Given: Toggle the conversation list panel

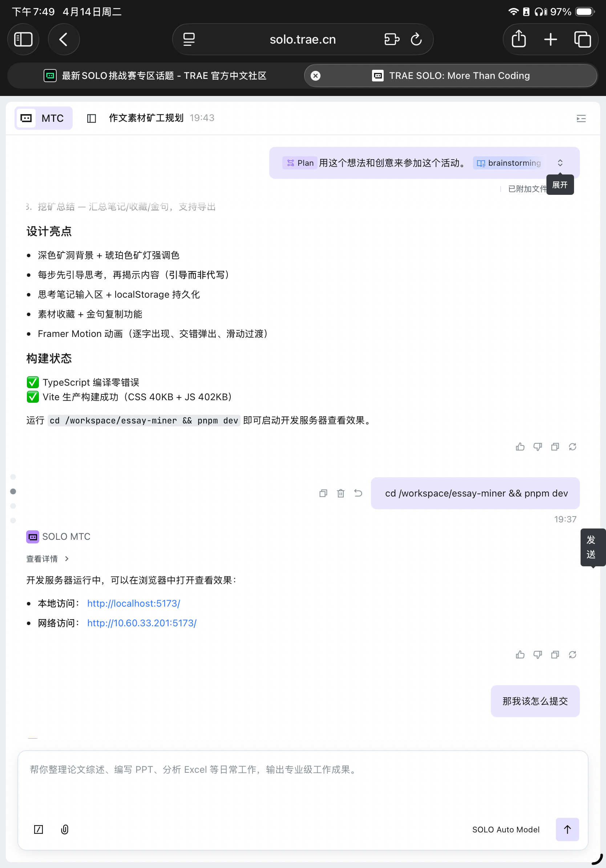Looking at the screenshot, I should pyautogui.click(x=92, y=118).
